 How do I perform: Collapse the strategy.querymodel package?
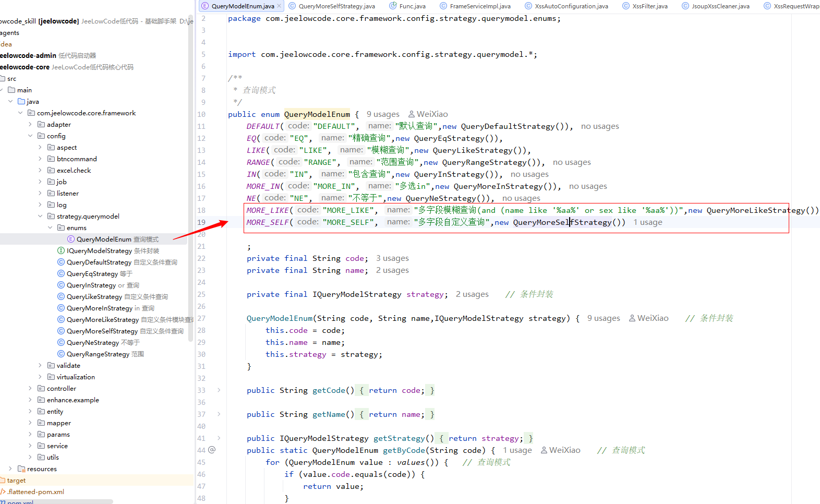click(x=40, y=216)
